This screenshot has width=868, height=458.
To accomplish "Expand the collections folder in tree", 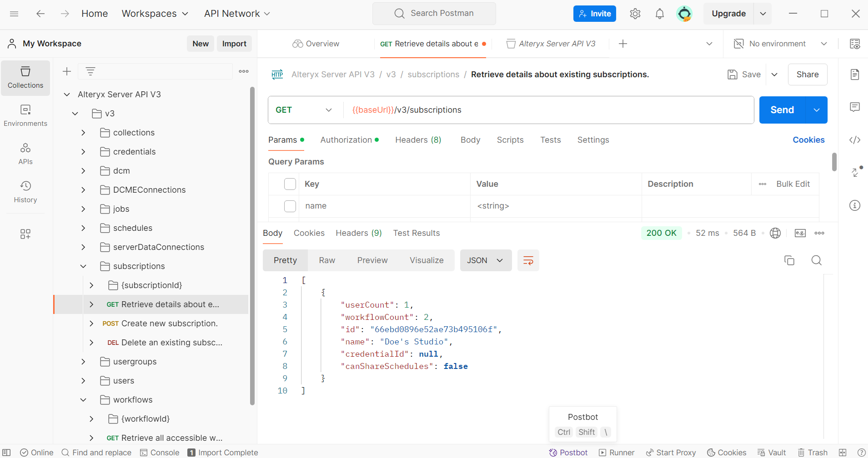I will (x=83, y=133).
